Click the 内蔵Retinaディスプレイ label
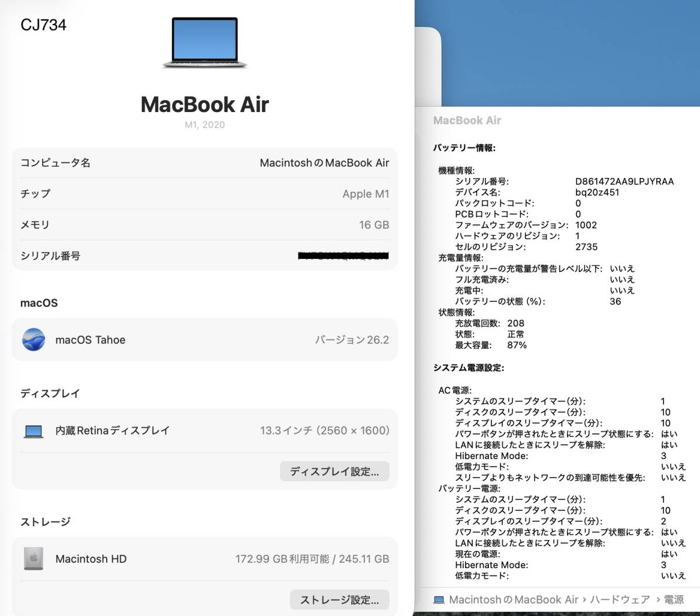The image size is (700, 616). (x=113, y=430)
